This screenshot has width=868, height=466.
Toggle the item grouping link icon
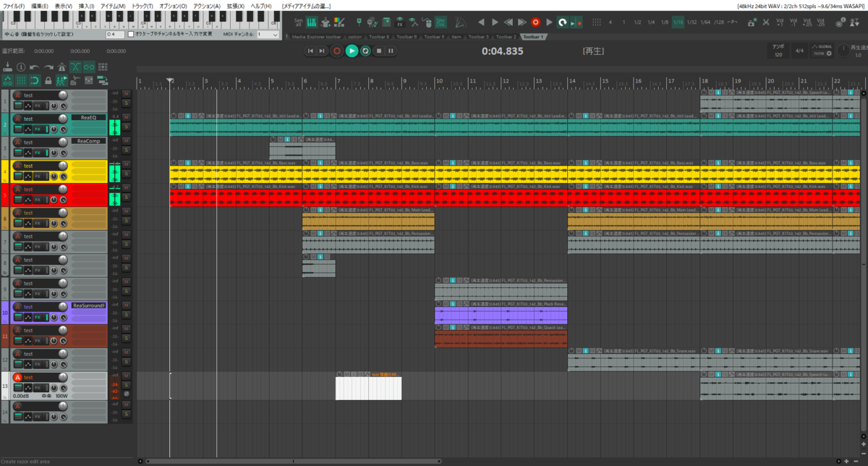(x=89, y=67)
